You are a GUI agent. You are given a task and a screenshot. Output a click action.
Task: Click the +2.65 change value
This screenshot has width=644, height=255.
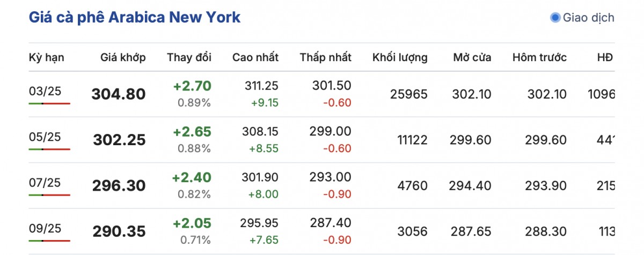192,132
